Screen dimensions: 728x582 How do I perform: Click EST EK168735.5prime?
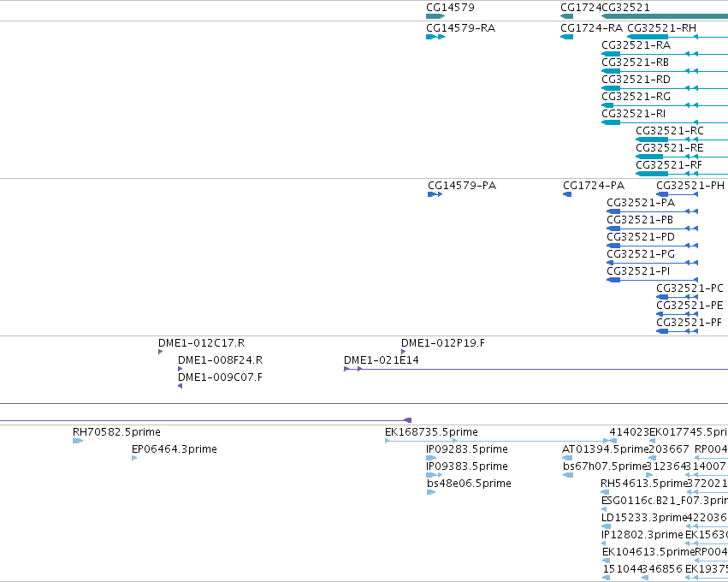[431, 432]
